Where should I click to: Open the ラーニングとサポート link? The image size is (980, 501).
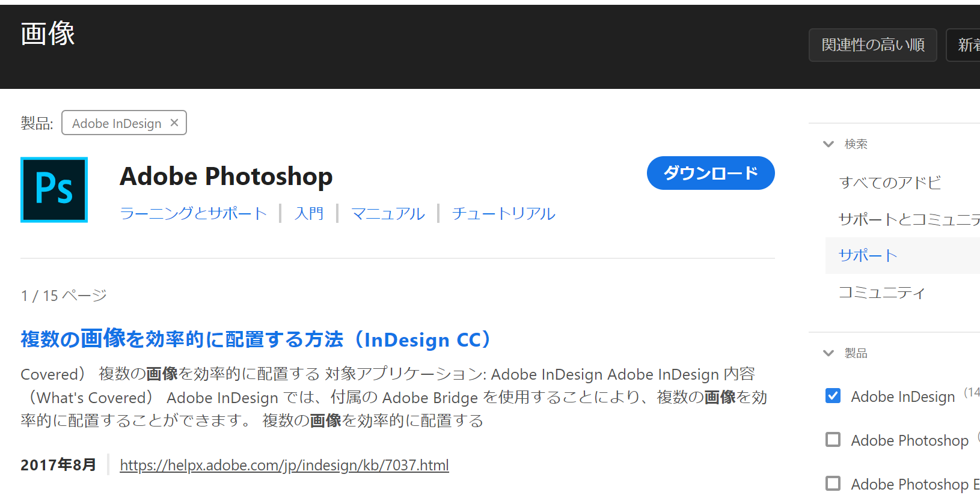click(193, 213)
